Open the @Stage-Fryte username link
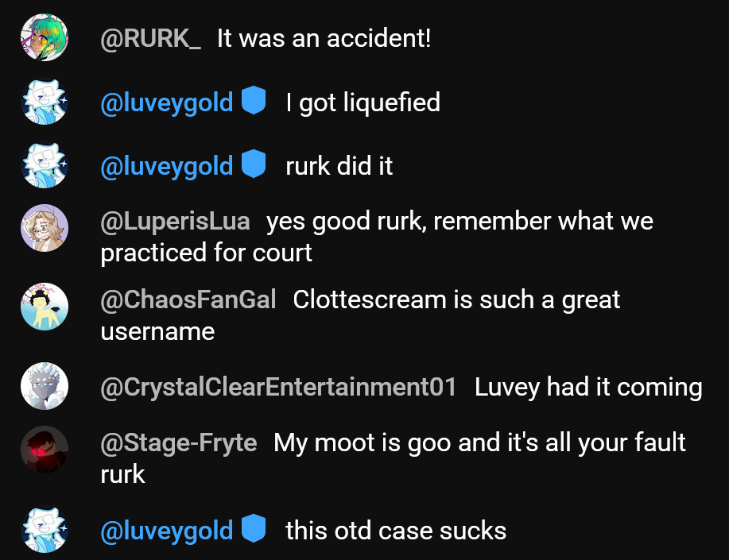Screen dimensions: 729x560 (179, 443)
